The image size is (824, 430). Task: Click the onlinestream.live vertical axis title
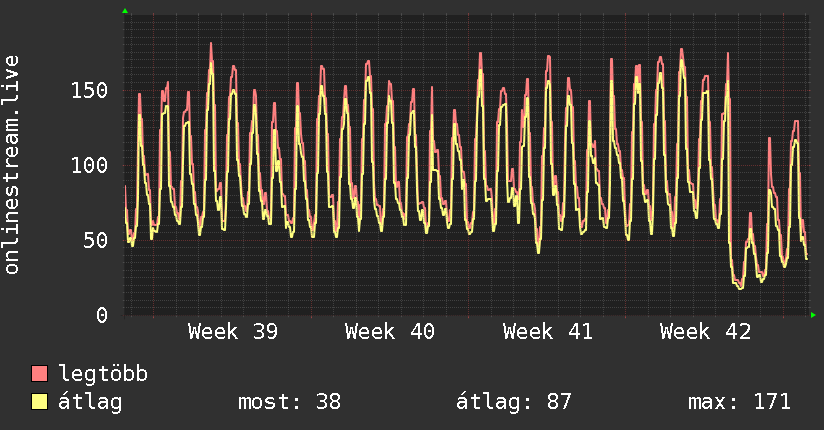pos(11,165)
